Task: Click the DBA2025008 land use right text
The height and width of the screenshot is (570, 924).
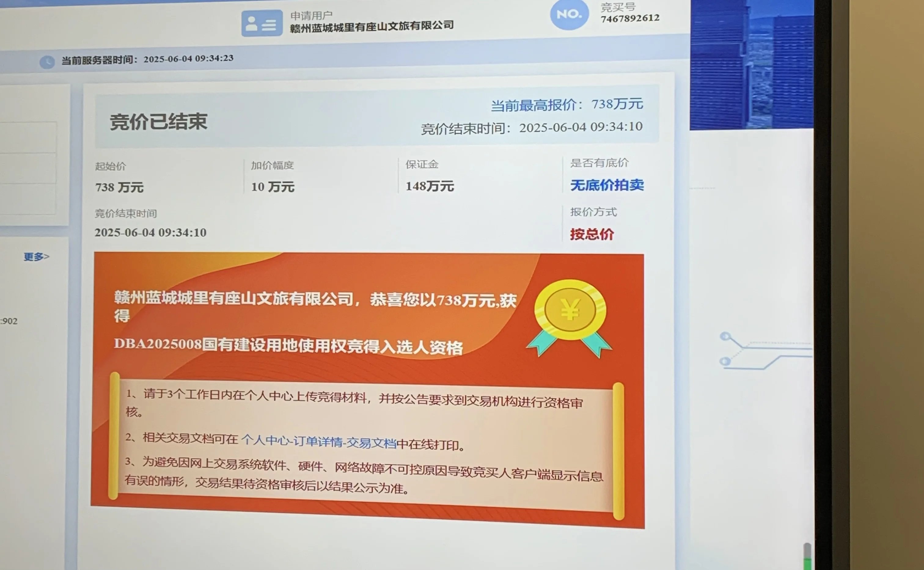Action: pyautogui.click(x=288, y=345)
